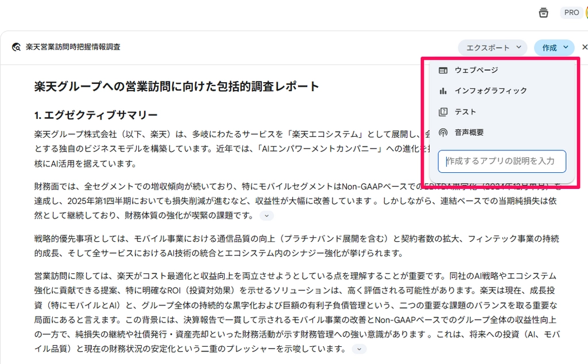Click the テスト quiz icon
Image resolution: width=588 pixels, height=364 pixels.
[443, 112]
